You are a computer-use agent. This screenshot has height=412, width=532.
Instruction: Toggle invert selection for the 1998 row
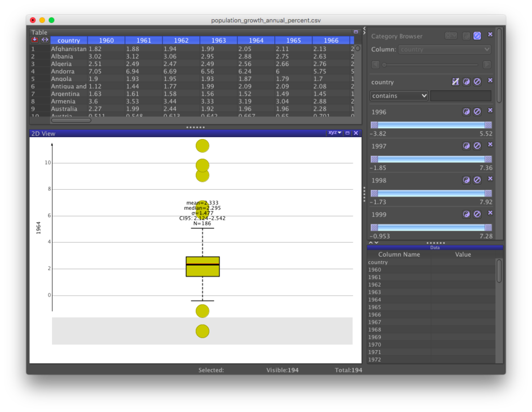pos(467,179)
